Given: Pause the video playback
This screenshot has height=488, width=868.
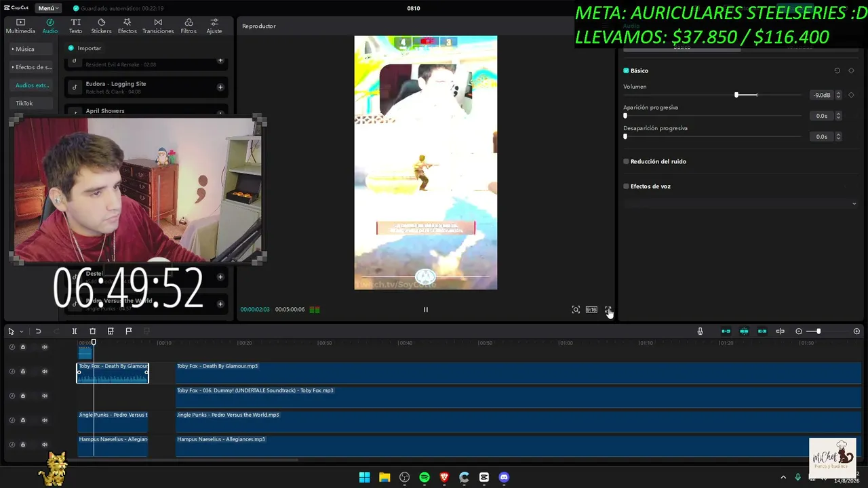Looking at the screenshot, I should (426, 310).
